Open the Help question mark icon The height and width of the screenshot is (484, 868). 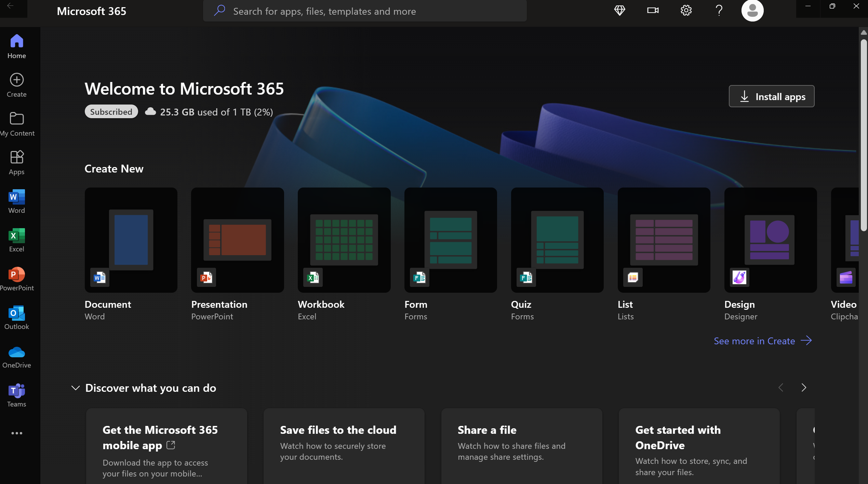pyautogui.click(x=719, y=11)
